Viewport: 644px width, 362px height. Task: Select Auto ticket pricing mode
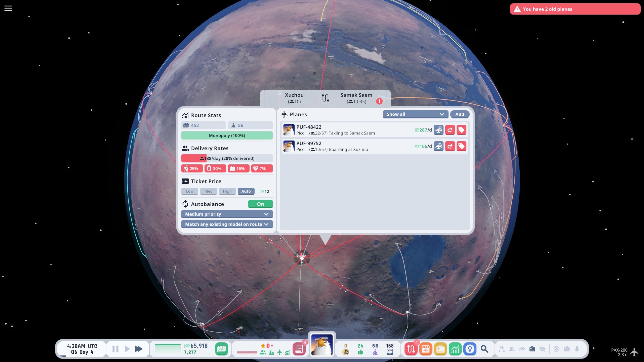point(246,191)
